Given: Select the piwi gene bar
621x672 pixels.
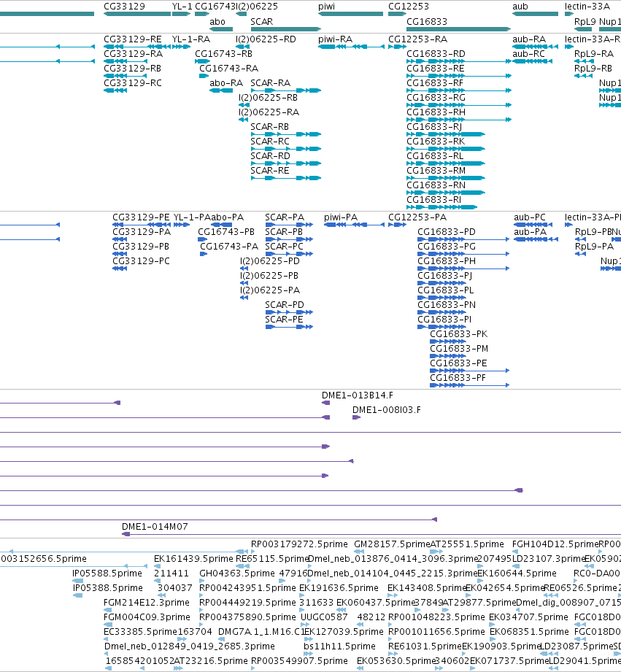Looking at the screenshot, I should click(x=350, y=14).
